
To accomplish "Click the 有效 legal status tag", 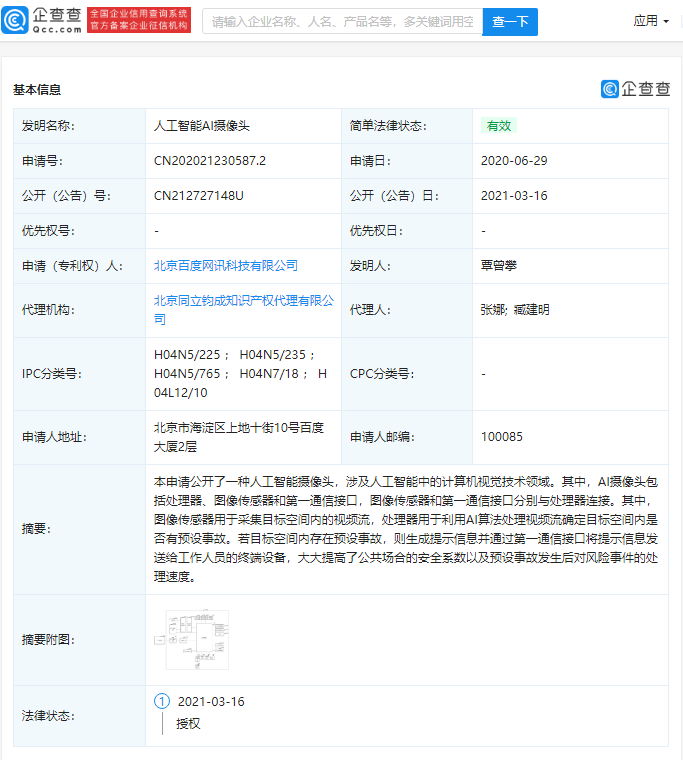I will [x=499, y=126].
